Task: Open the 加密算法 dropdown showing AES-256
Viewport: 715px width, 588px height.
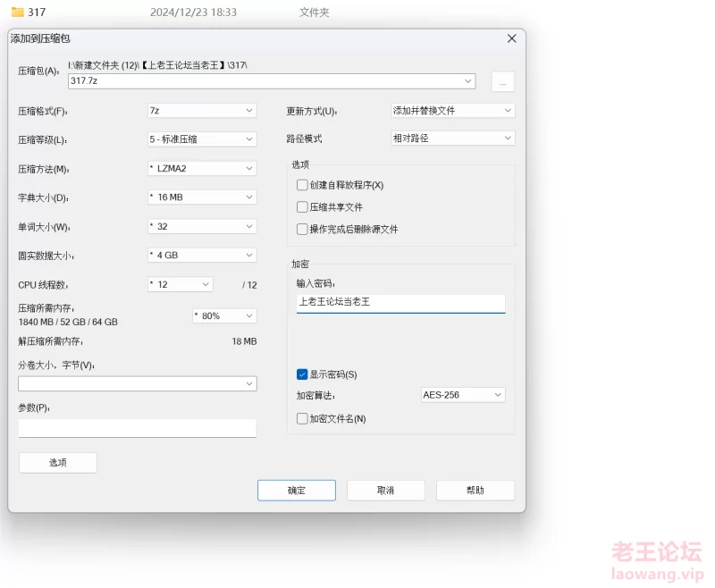Action: (463, 395)
